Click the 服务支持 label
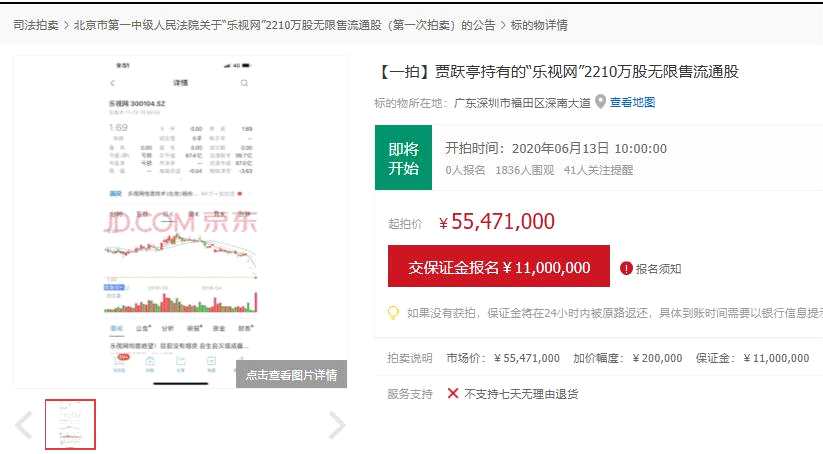The width and height of the screenshot is (823, 454). click(409, 394)
